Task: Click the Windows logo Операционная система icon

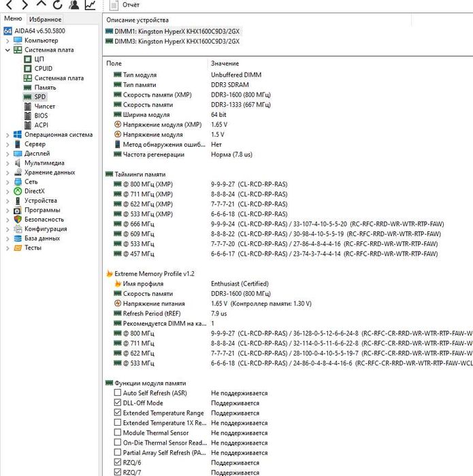Action: (18, 135)
